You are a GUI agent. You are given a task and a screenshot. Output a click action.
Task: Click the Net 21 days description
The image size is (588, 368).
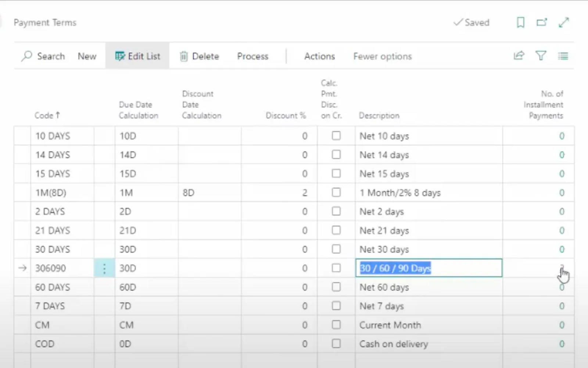(x=384, y=231)
